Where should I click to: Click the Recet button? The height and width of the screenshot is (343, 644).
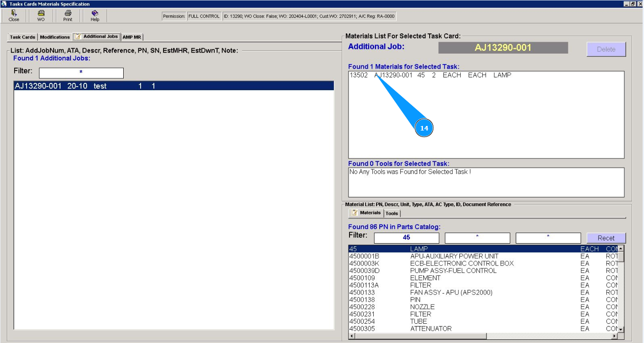click(606, 238)
